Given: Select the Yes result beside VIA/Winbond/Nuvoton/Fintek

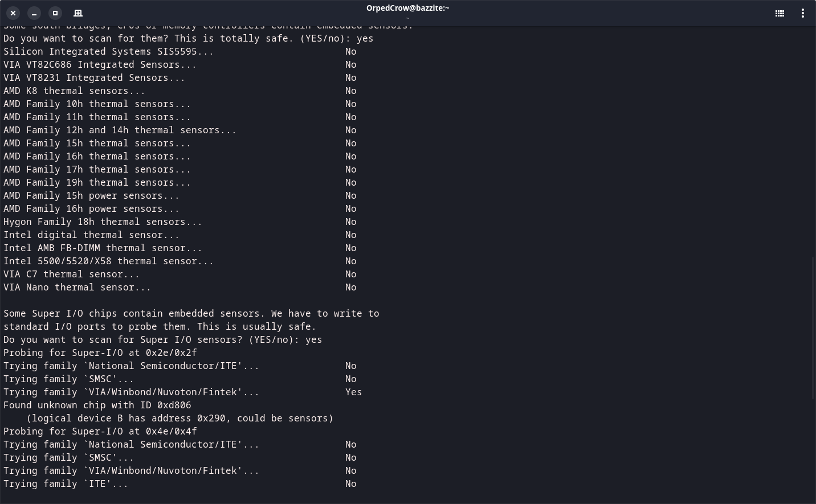Looking at the screenshot, I should (353, 392).
